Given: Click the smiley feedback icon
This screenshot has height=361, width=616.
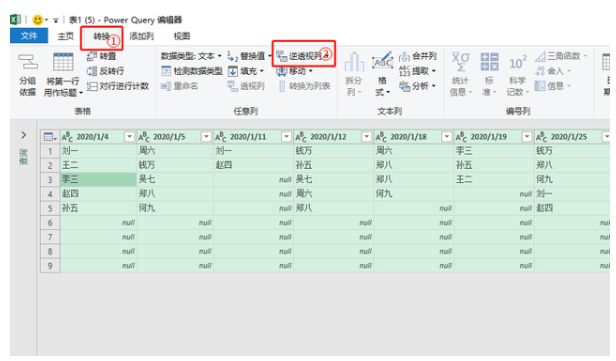Looking at the screenshot, I should point(37,20).
